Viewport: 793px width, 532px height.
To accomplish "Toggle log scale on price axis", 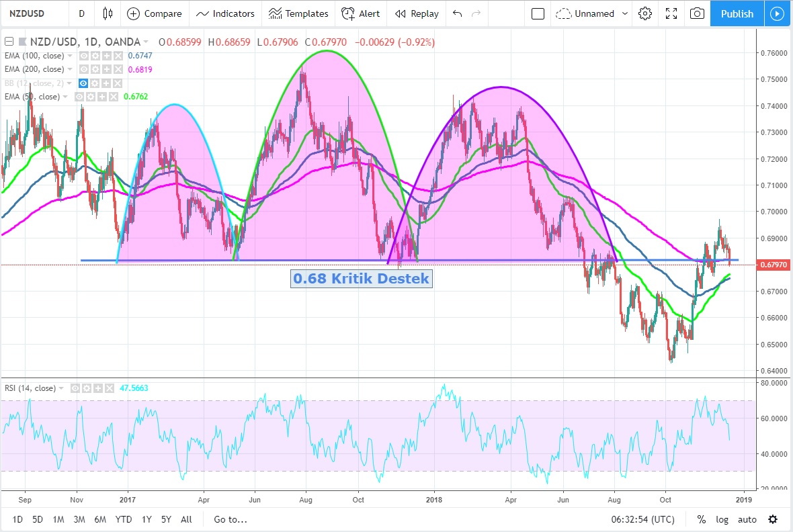I will tap(722, 519).
